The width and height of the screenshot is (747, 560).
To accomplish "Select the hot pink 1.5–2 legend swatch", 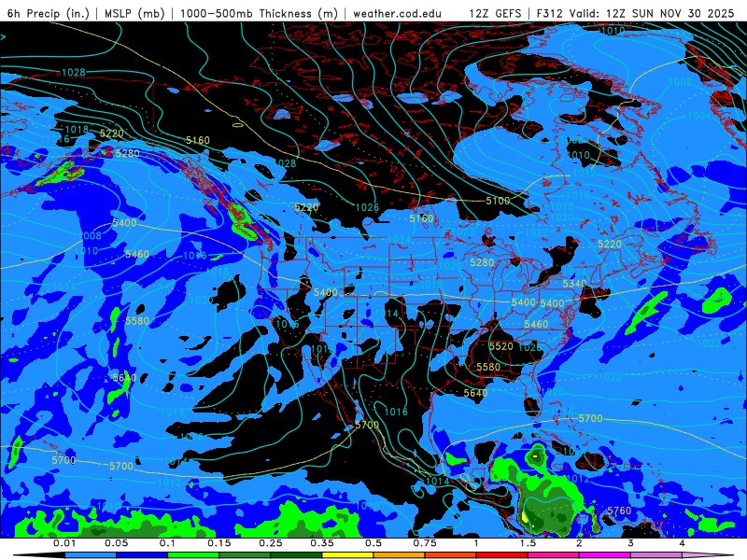I will (554, 555).
